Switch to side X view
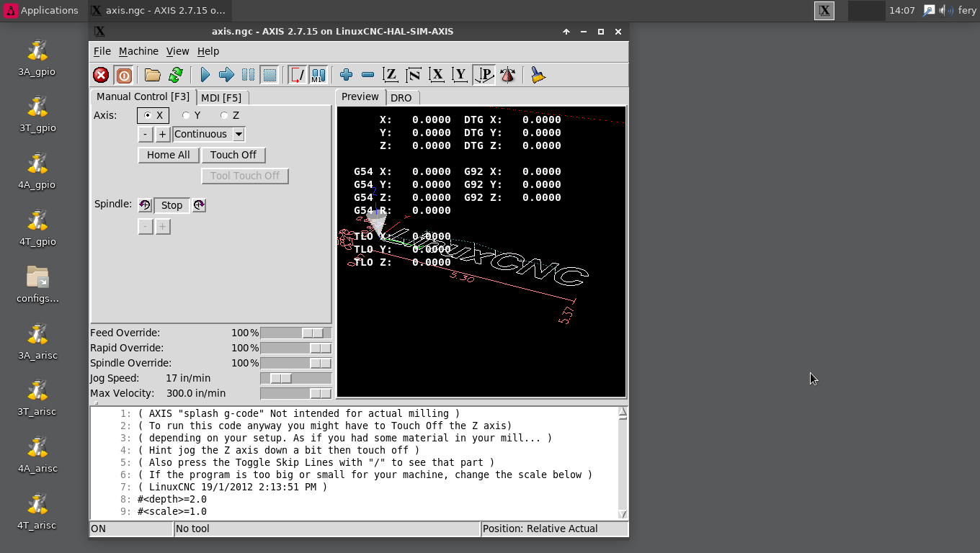The width and height of the screenshot is (980, 553). pyautogui.click(x=437, y=75)
